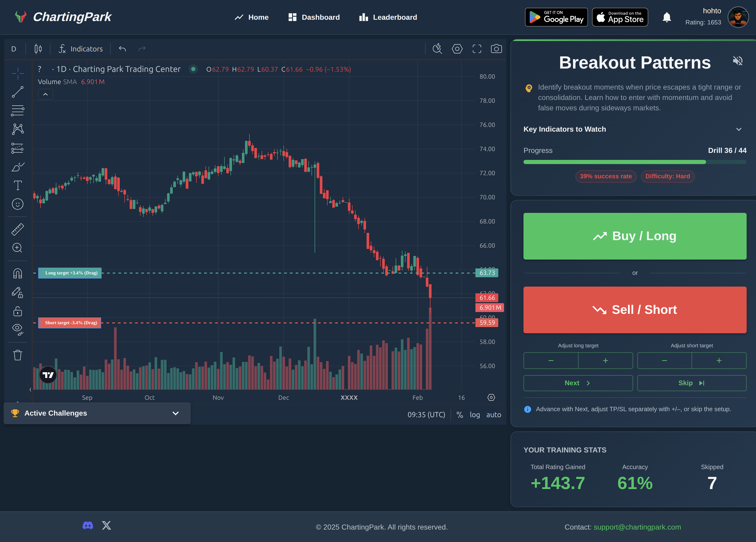756x542 pixels.
Task: Hide all drawings with the eye icon
Action: pyautogui.click(x=17, y=329)
